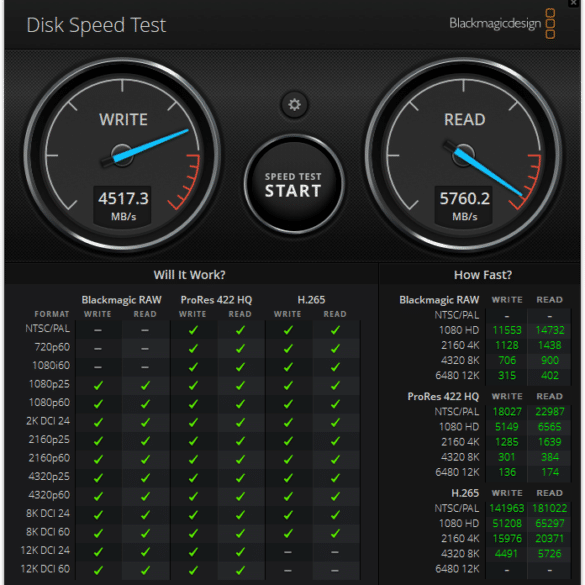Click ProRes NTSC/PAL read value 22987

pyautogui.click(x=550, y=412)
